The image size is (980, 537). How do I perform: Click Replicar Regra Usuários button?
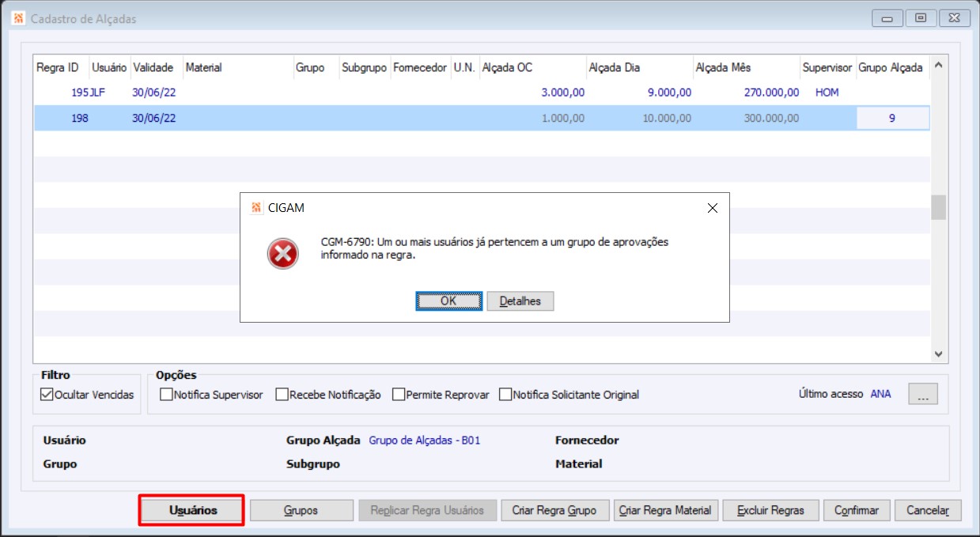[427, 510]
